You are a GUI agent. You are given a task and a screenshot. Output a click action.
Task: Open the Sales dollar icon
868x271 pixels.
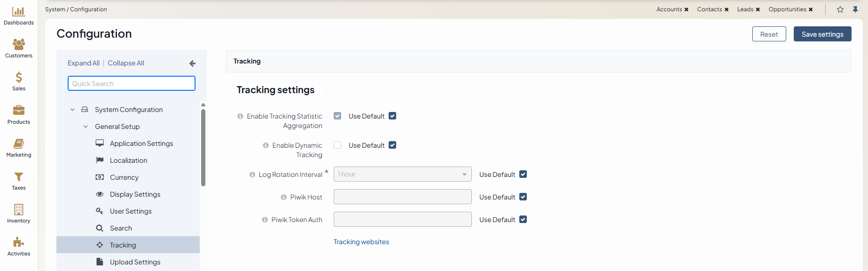pyautogui.click(x=19, y=78)
